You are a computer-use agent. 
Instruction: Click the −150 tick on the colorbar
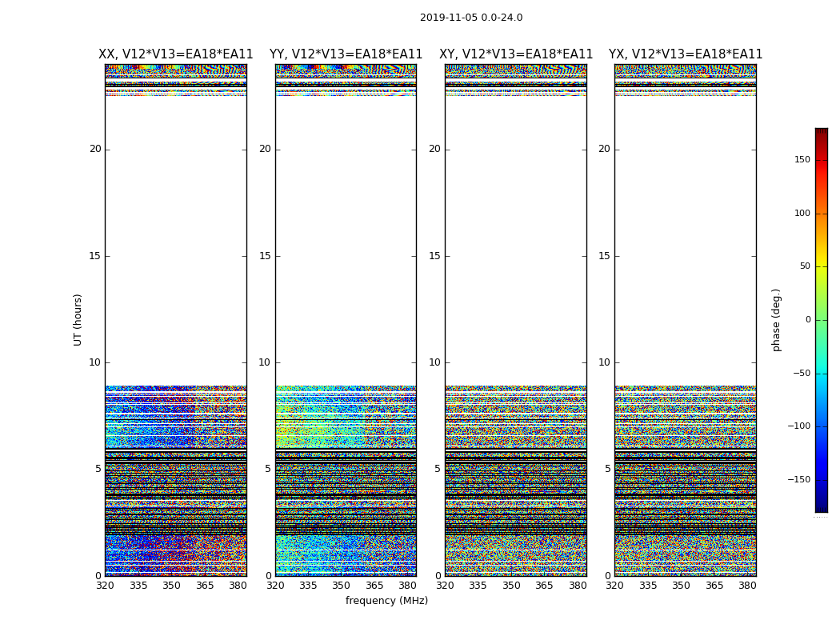coord(798,479)
